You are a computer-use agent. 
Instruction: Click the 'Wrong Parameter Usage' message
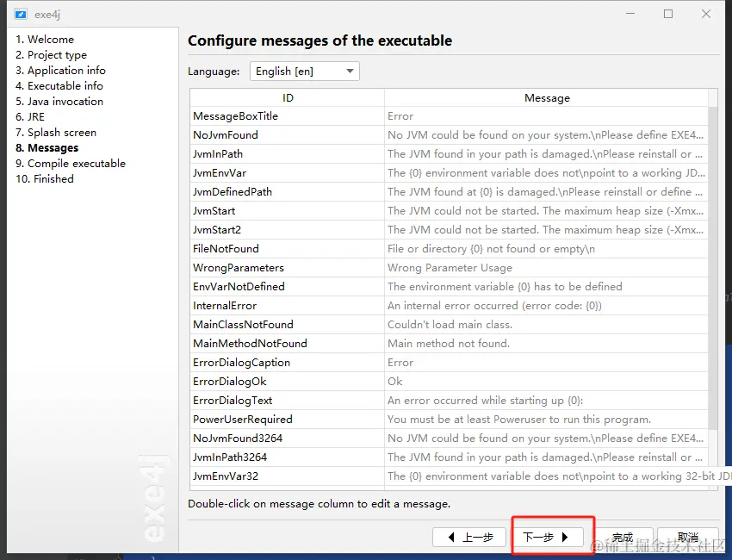tap(546, 268)
